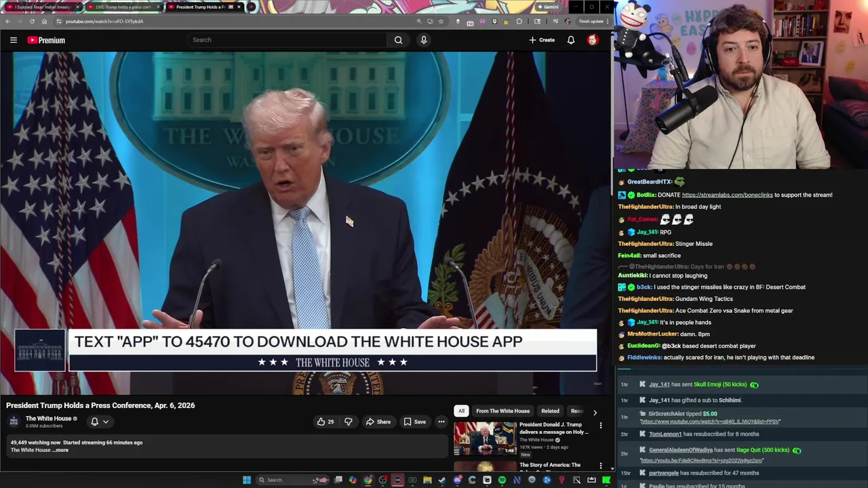
Task: Go to YouTube Premium home logo
Action: coord(46,40)
